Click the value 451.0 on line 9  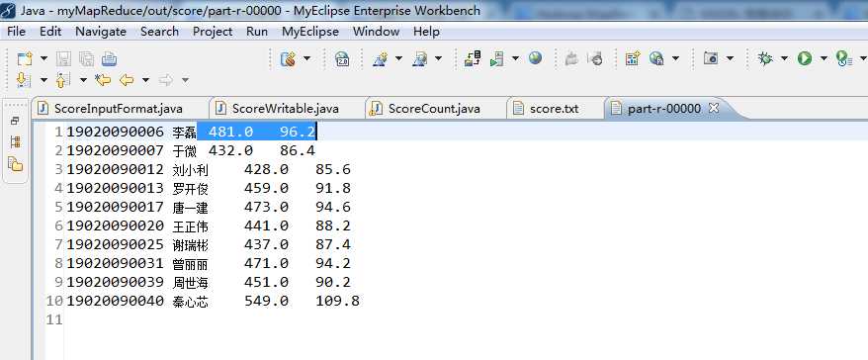[x=266, y=283]
